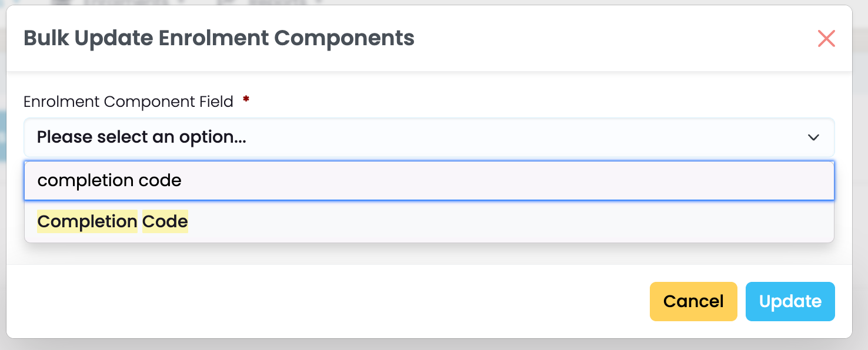Screen dimensions: 868x350
Task: Click the 'Please select an option...' text
Action: [141, 137]
